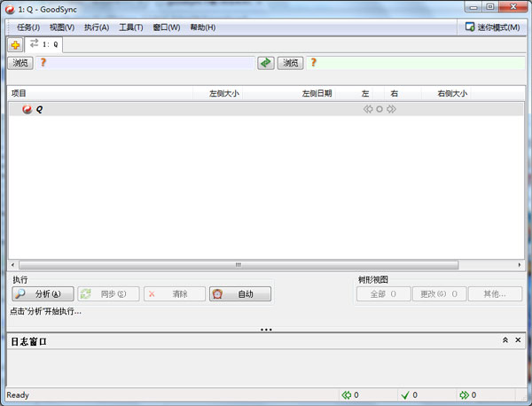Click the 自动 auto button
The height and width of the screenshot is (406, 532).
(240, 293)
